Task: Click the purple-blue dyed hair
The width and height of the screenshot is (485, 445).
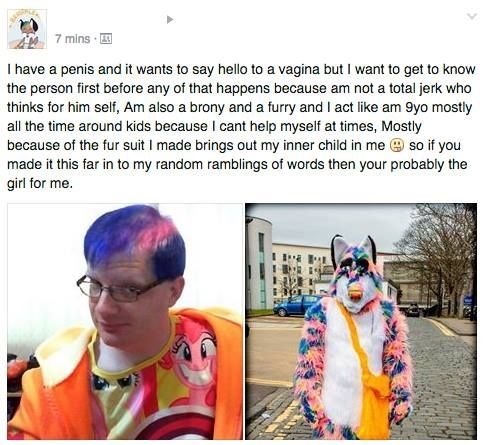Action: [x=135, y=241]
